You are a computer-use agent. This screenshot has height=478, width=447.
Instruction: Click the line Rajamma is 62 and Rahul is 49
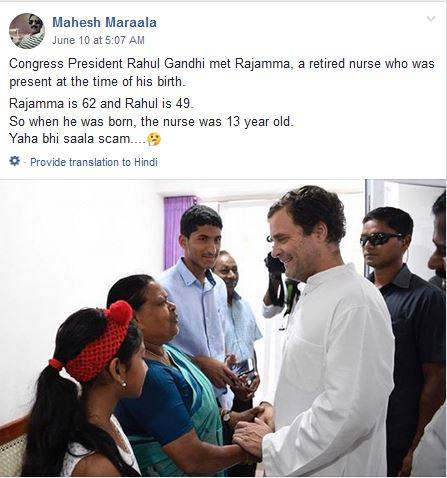[101, 103]
